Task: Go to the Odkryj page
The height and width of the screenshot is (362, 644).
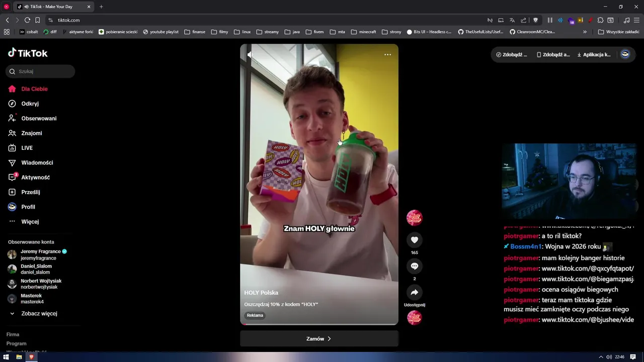Action: pos(24,104)
